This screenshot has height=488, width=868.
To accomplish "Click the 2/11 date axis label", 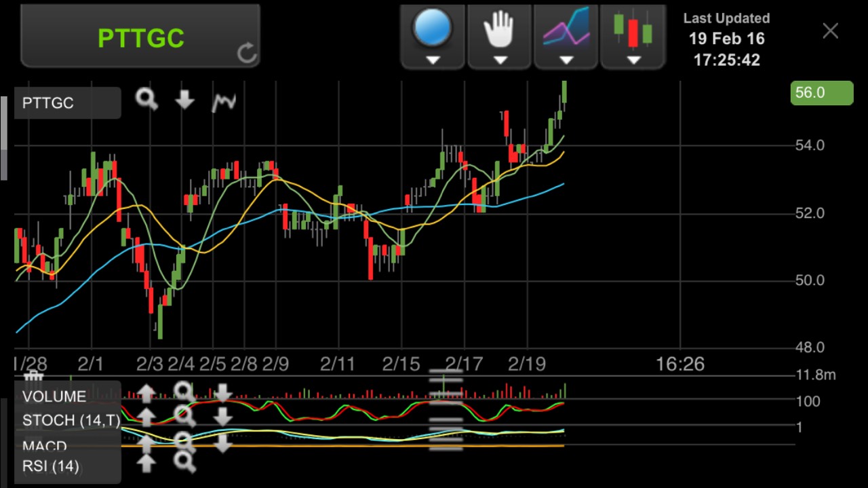I will click(338, 364).
